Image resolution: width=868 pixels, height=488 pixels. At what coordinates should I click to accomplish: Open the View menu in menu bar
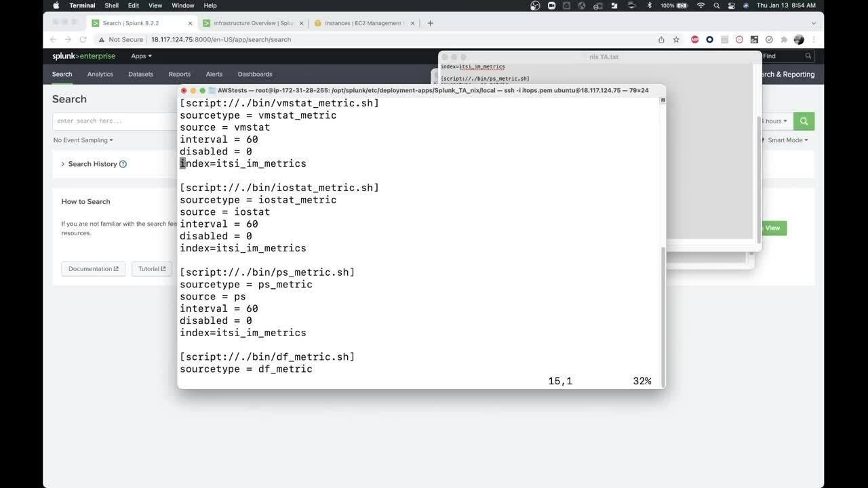pyautogui.click(x=155, y=5)
